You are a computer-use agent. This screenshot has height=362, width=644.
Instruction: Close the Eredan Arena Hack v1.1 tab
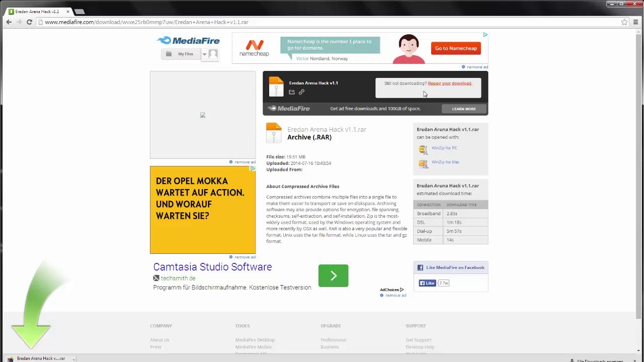[68, 11]
